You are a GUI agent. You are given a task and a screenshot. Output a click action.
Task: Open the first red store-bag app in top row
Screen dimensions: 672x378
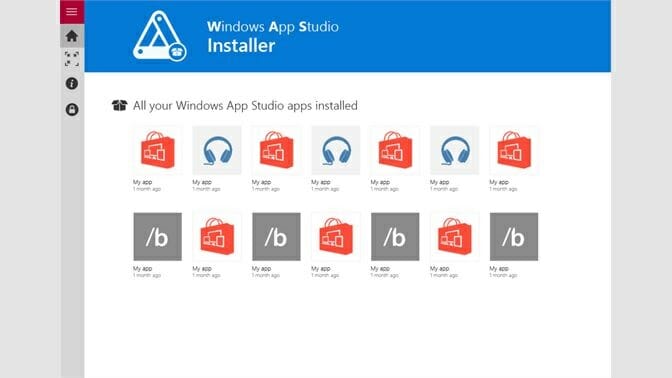point(158,150)
